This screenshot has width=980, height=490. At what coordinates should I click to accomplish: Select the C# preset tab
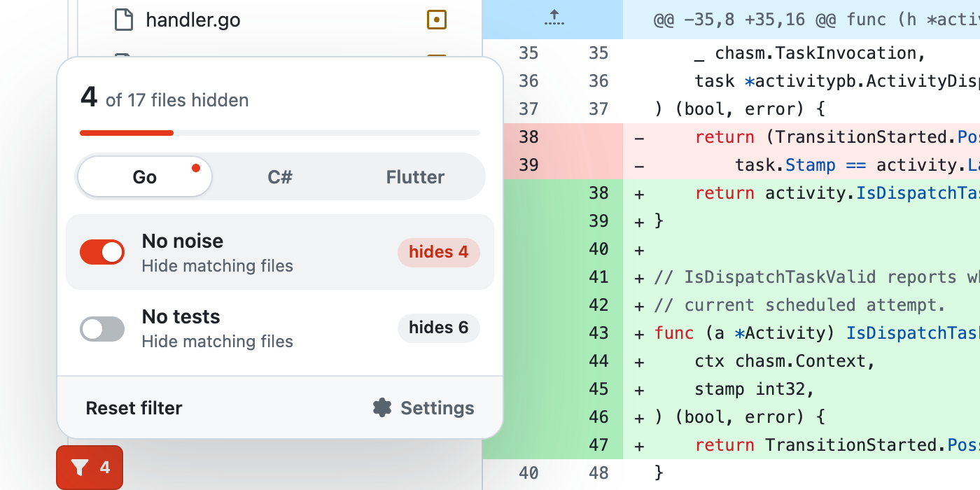pos(280,177)
